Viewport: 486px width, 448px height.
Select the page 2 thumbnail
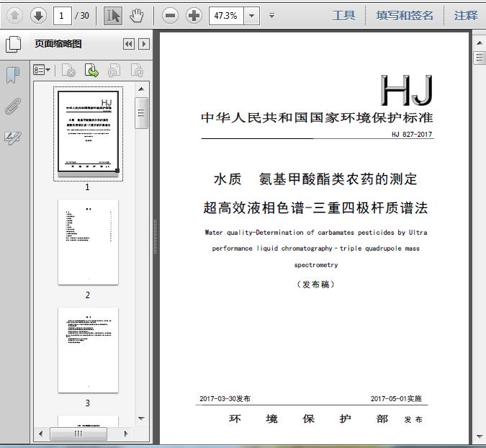tap(88, 242)
